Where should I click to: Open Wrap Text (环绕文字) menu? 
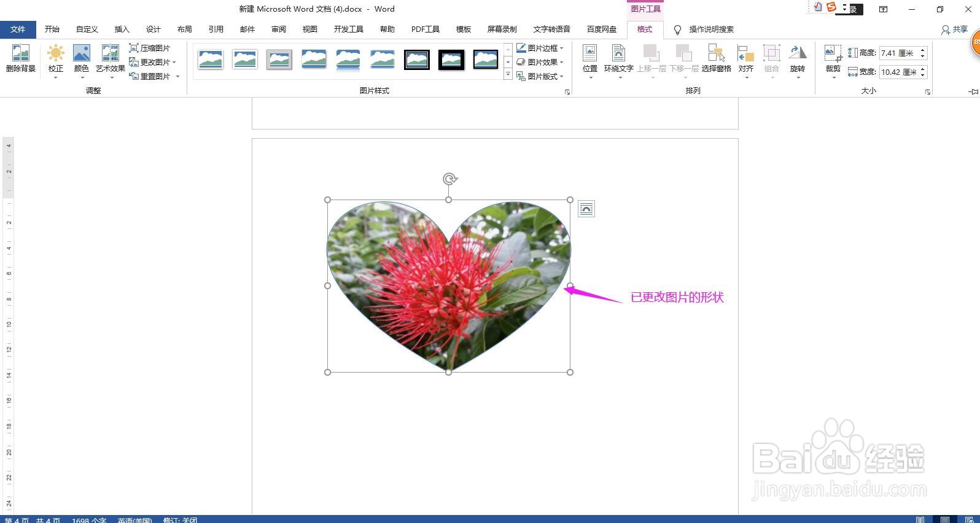pyautogui.click(x=618, y=60)
